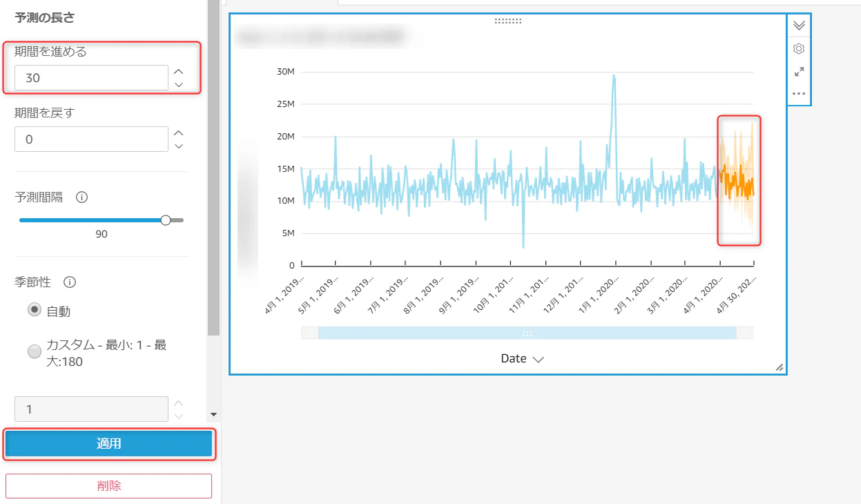Click the 5M y-axis label
The width and height of the screenshot is (861, 504).
coord(288,233)
